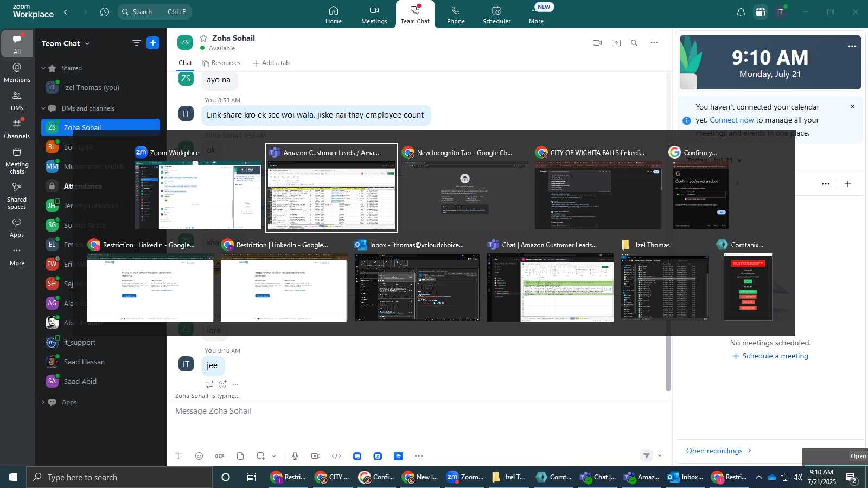Add a new item with calendar plus icon

point(848,184)
